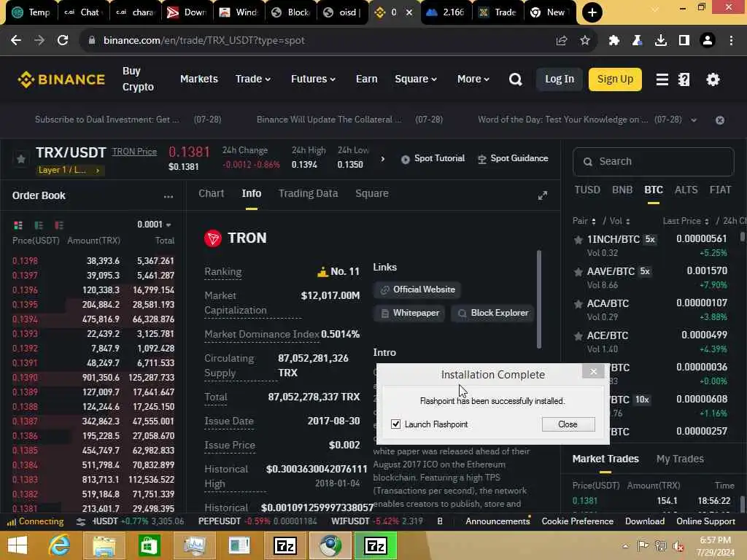Open the order book three-dots options
The image size is (747, 560).
[169, 196]
